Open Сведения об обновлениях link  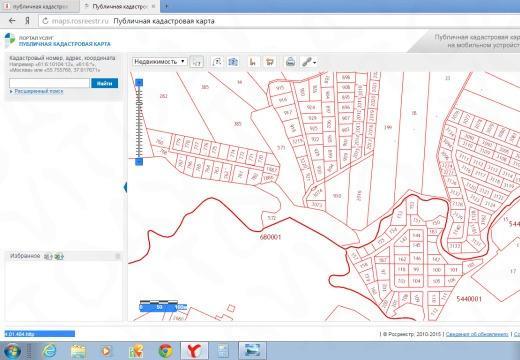click(477, 334)
